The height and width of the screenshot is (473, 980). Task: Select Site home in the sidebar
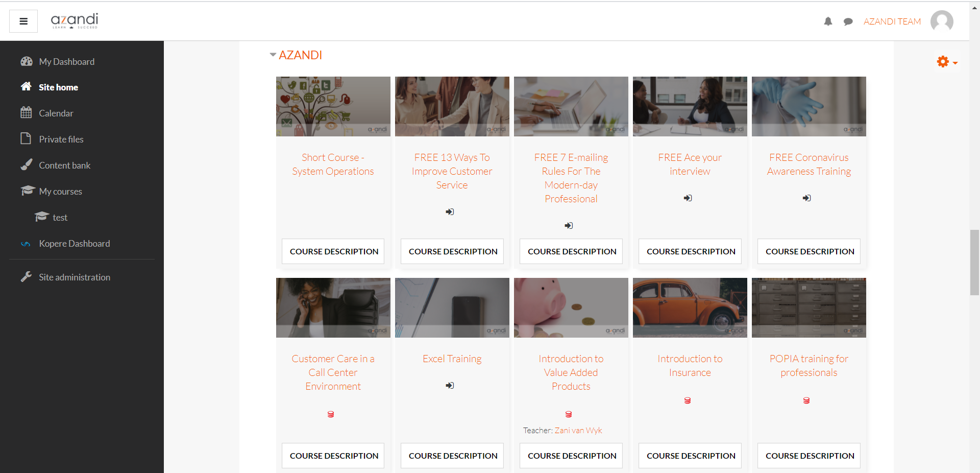58,87
